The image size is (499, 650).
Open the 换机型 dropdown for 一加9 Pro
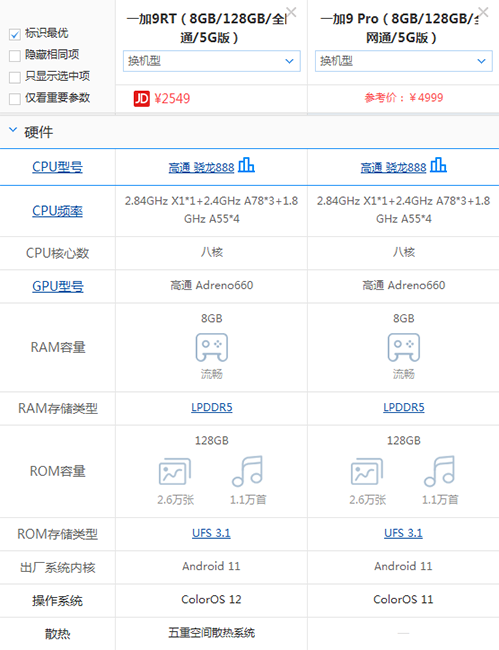pyautogui.click(x=404, y=61)
